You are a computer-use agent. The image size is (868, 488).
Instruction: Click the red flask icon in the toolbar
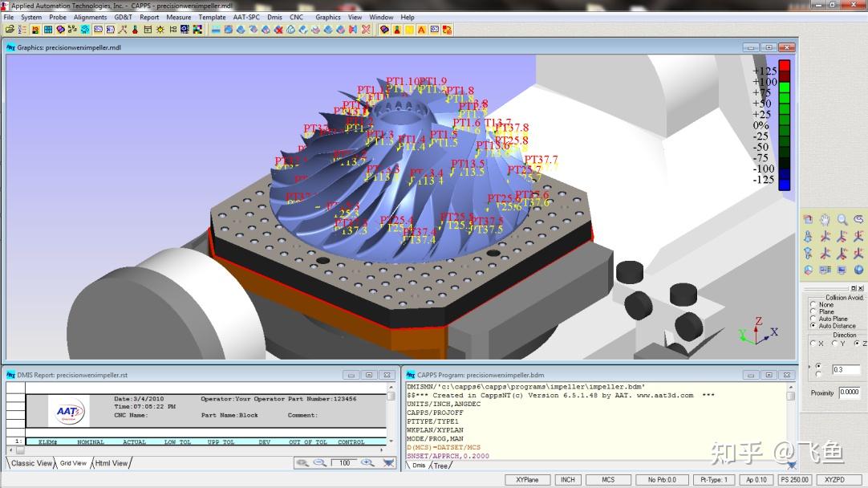coord(135,30)
